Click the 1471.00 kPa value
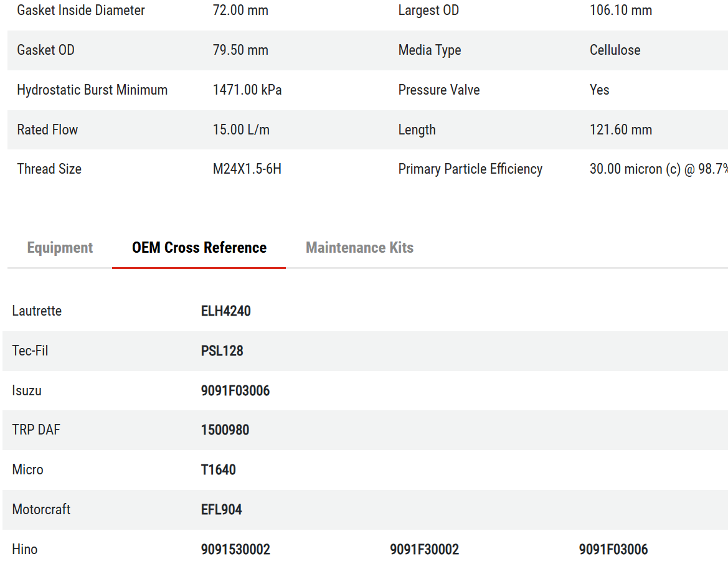 coord(247,90)
